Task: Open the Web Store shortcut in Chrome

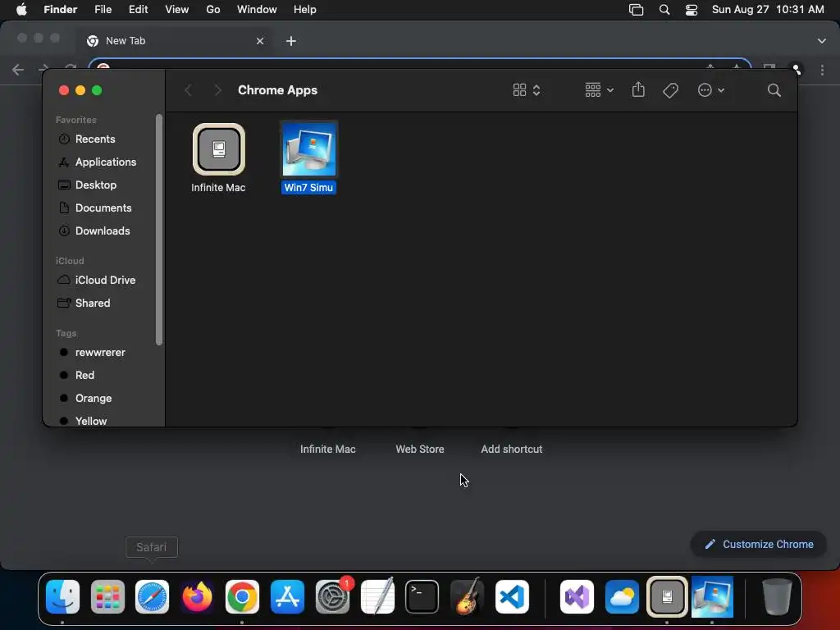Action: coord(420,449)
